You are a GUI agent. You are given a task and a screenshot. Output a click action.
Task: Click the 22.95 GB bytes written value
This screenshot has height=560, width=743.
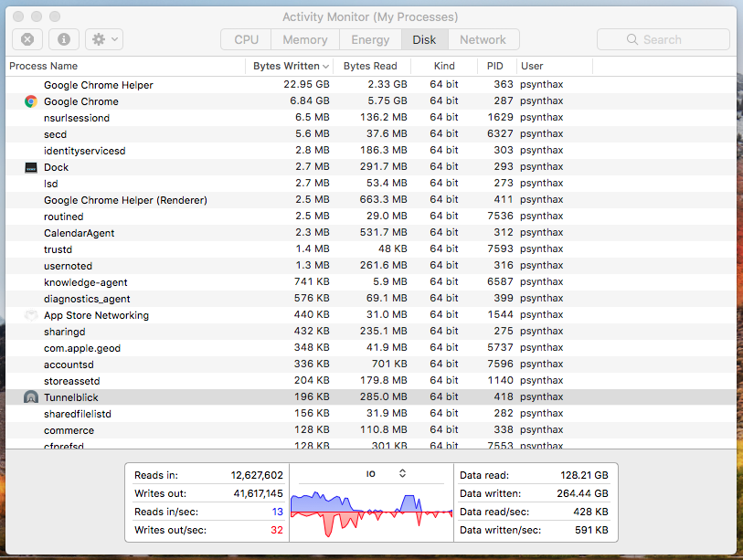[306, 84]
